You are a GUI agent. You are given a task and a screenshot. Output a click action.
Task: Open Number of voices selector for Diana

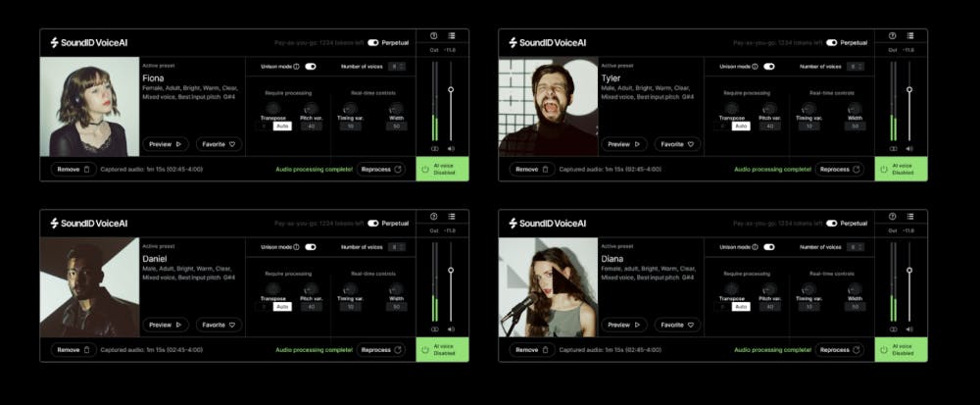855,247
